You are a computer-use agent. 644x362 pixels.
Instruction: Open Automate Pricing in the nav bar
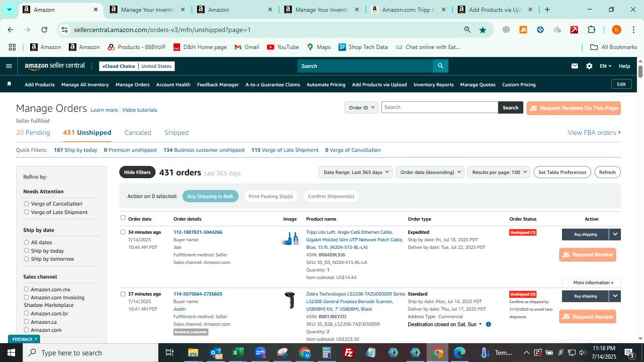[326, 84]
